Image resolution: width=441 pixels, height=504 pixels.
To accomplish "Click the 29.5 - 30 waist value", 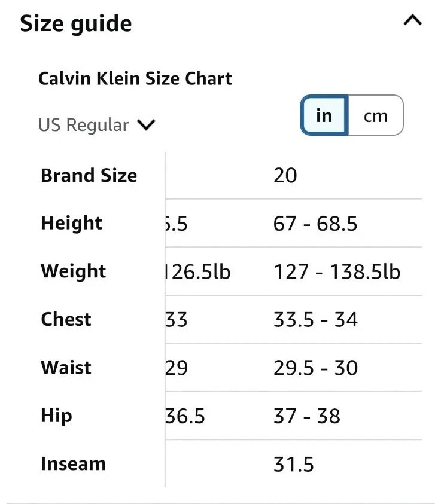I will [315, 368].
